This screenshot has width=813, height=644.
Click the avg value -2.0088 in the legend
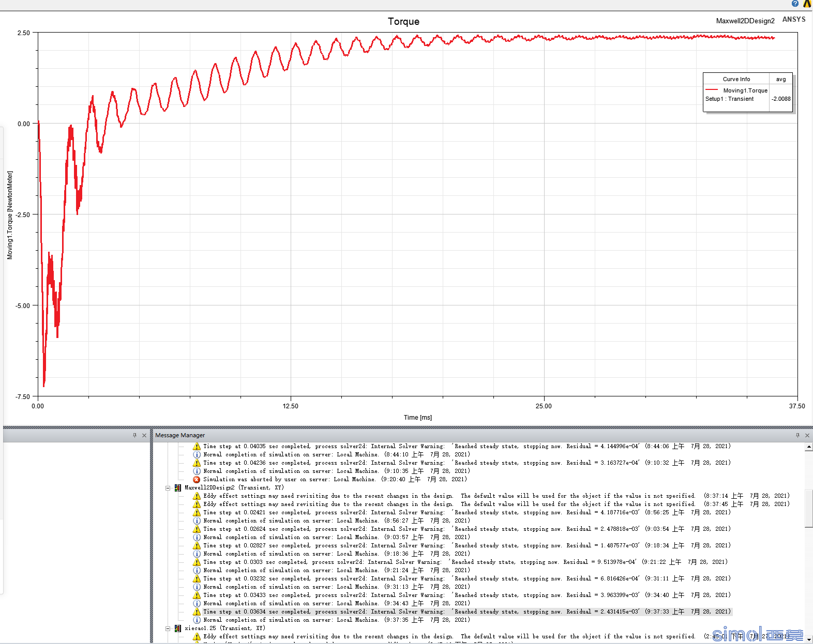click(x=781, y=99)
